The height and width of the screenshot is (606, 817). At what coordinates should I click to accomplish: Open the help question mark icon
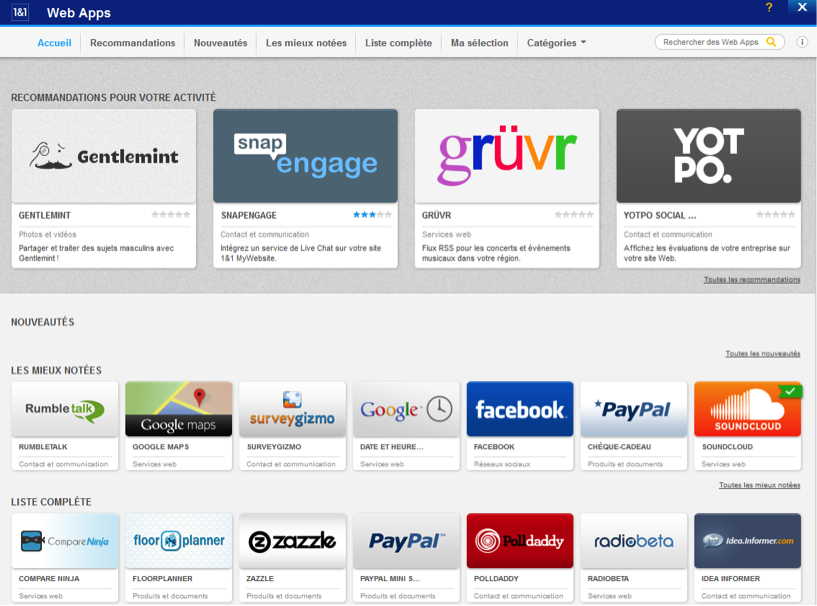(x=769, y=7)
